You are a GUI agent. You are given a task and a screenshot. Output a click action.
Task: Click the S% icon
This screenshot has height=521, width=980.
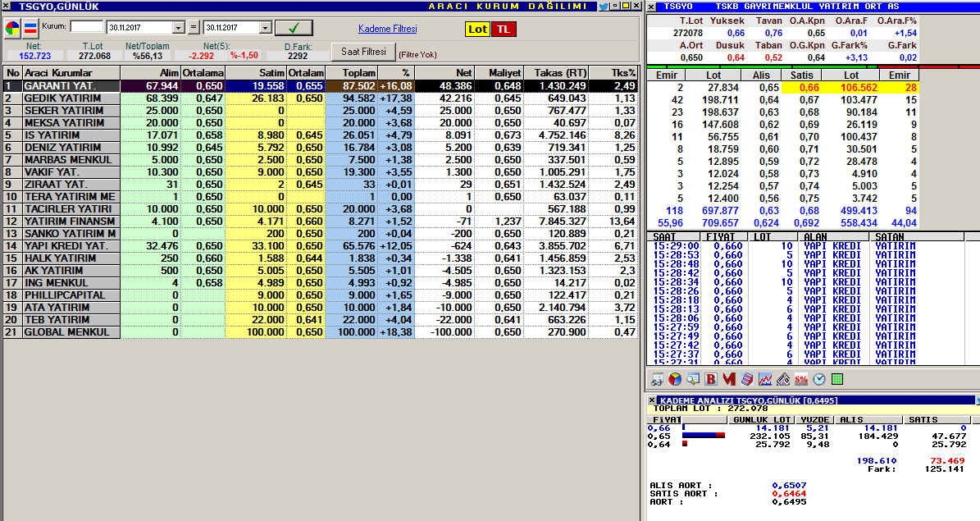click(801, 379)
